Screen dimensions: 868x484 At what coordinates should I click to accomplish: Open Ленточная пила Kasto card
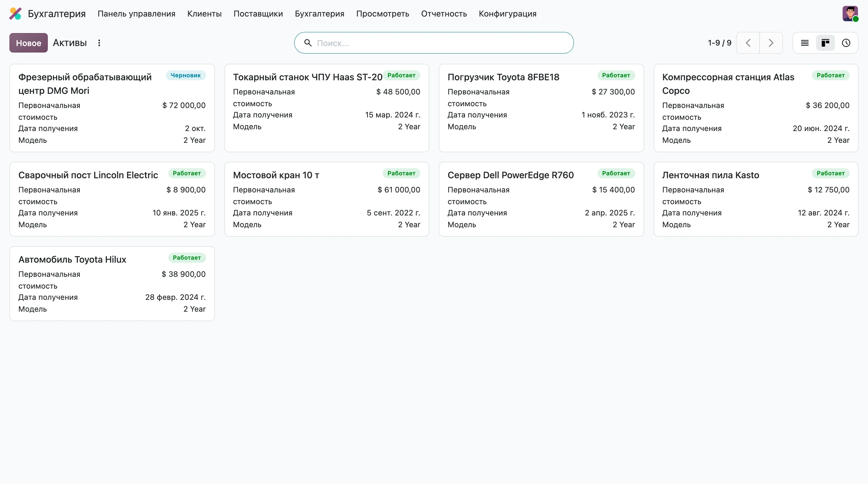pos(756,199)
